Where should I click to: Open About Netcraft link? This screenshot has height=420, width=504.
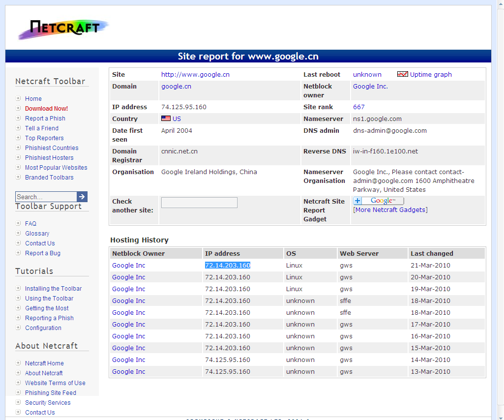(x=44, y=373)
